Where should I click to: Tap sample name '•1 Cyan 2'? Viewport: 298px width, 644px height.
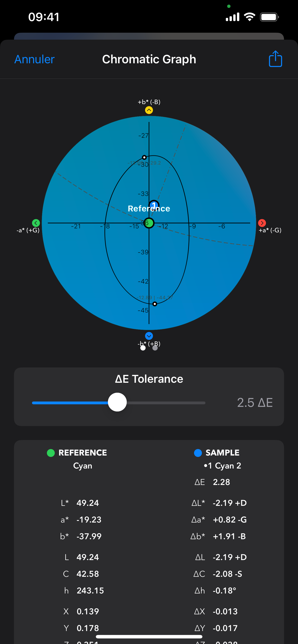pyautogui.click(x=222, y=465)
